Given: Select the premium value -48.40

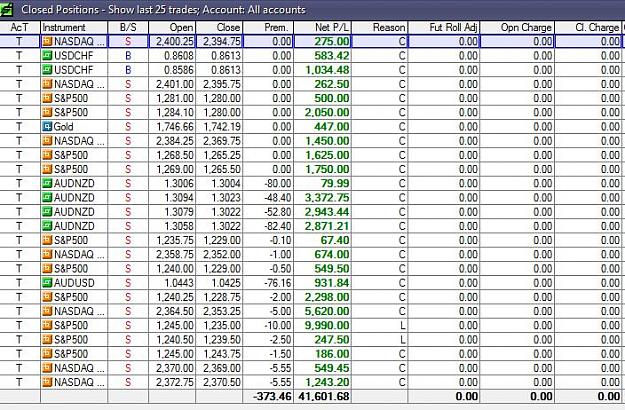Looking at the screenshot, I should pos(277,198).
